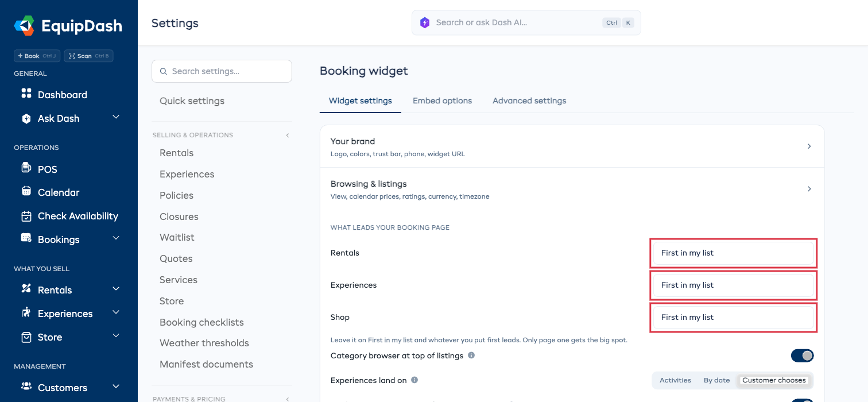The height and width of the screenshot is (402, 868).
Task: Open Experiences lead dropdown on booking page
Action: 733,285
